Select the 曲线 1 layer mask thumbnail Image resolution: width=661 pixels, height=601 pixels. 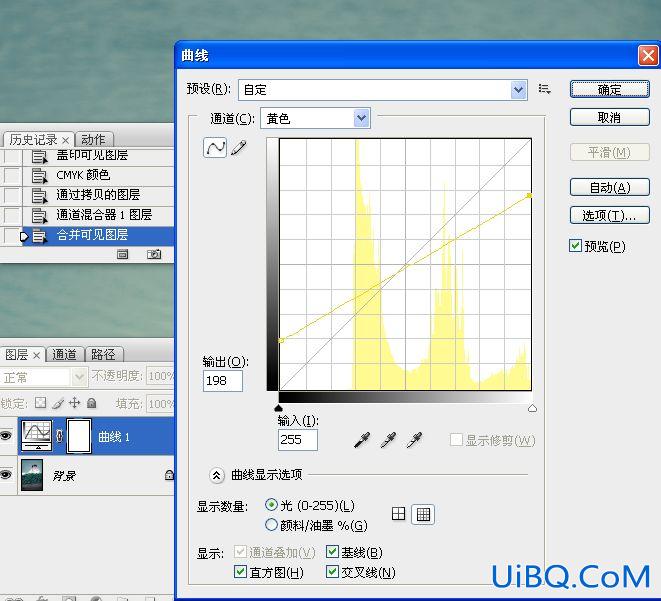[x=79, y=436]
